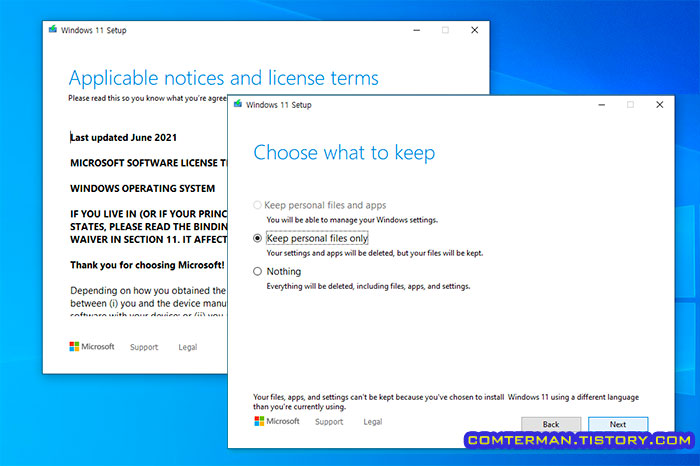Minimize the Choose what to keep window

click(x=602, y=104)
